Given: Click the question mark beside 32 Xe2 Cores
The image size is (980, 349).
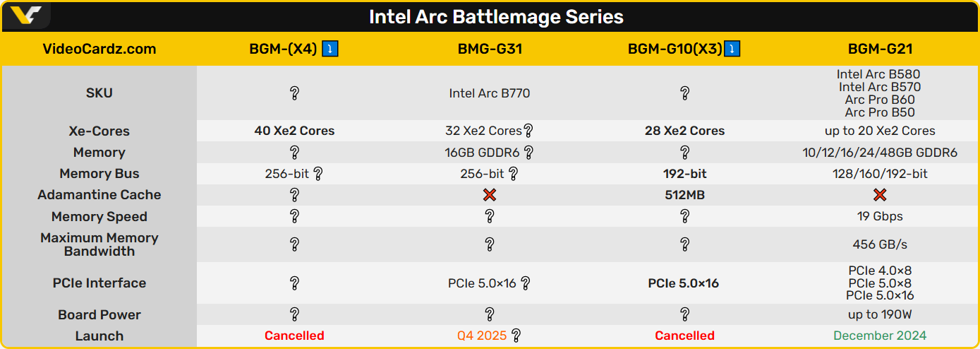Looking at the screenshot, I should [528, 131].
